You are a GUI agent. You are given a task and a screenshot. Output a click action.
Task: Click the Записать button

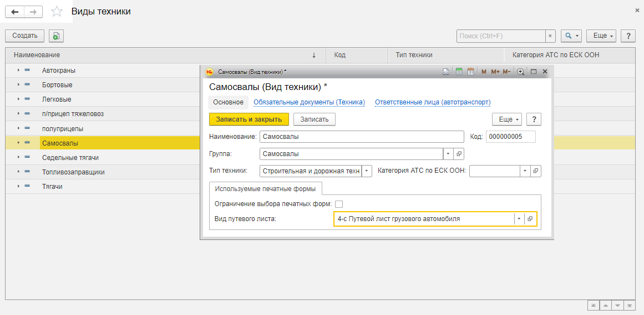pos(315,119)
